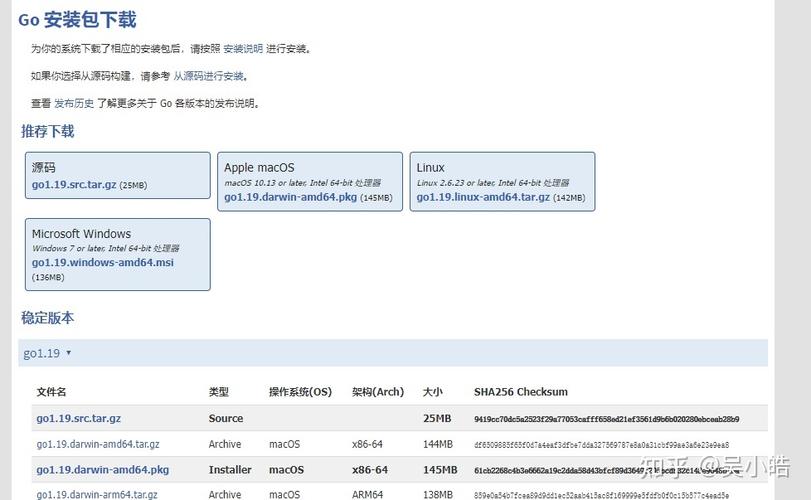Click the Go 安装包下载 page title
This screenshot has width=811, height=500.
77,20
